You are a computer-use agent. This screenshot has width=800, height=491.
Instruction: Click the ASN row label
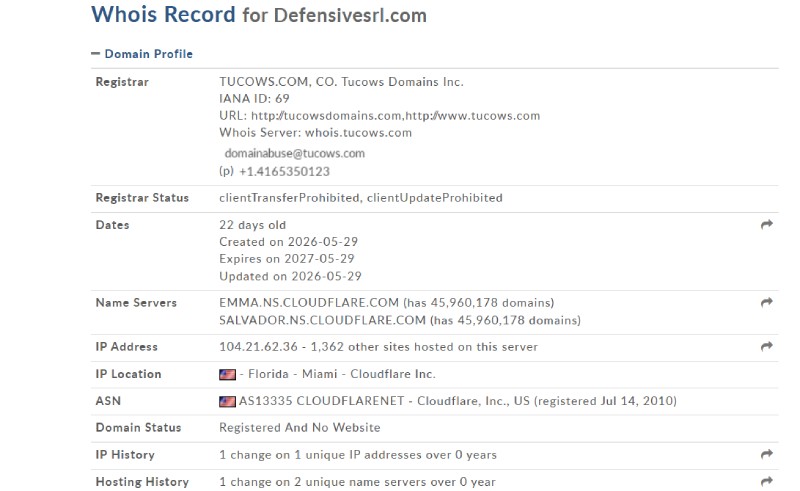point(108,401)
